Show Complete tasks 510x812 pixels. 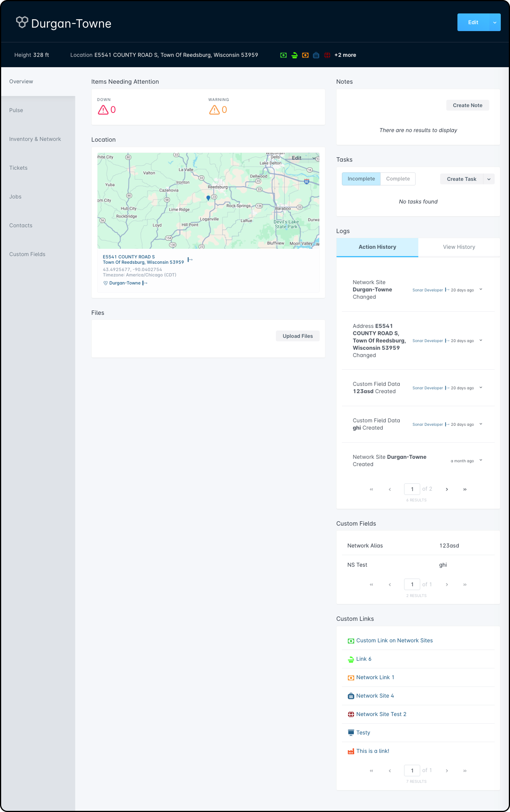398,179
